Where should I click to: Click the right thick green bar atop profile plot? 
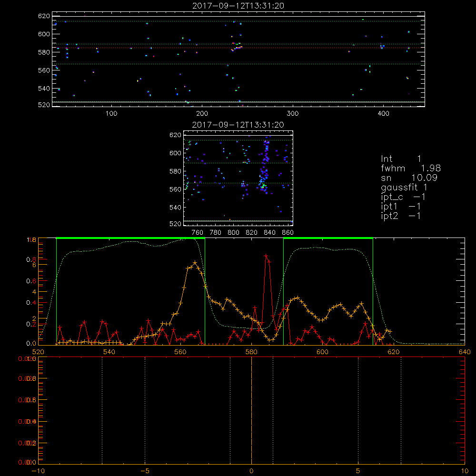tap(328, 238)
